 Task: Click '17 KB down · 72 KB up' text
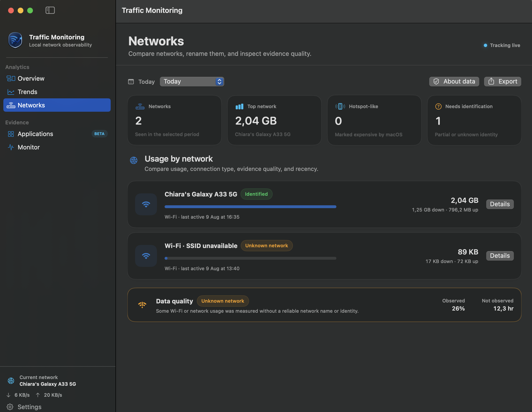[452, 261]
